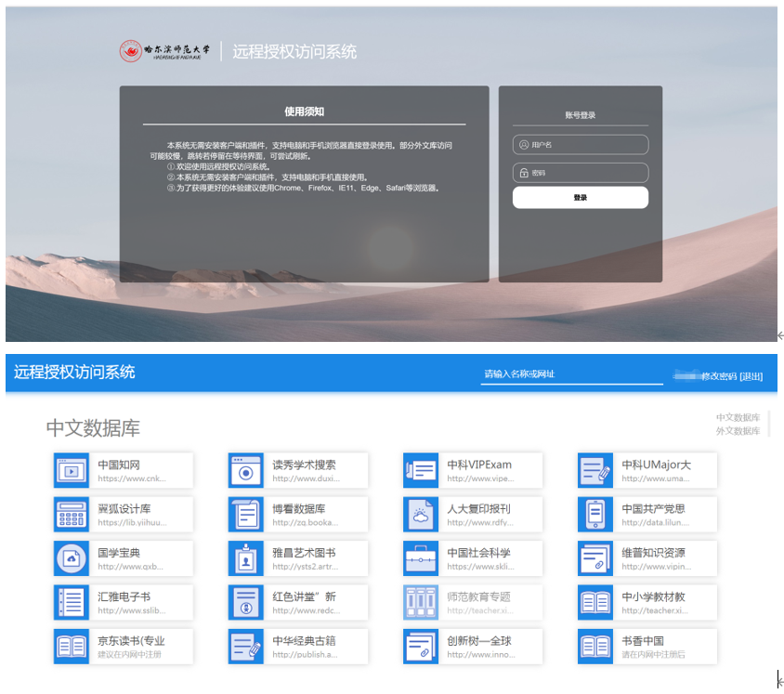The height and width of the screenshot is (694, 784).
Task: Click the http://data.lilun... URL text
Action: [656, 522]
